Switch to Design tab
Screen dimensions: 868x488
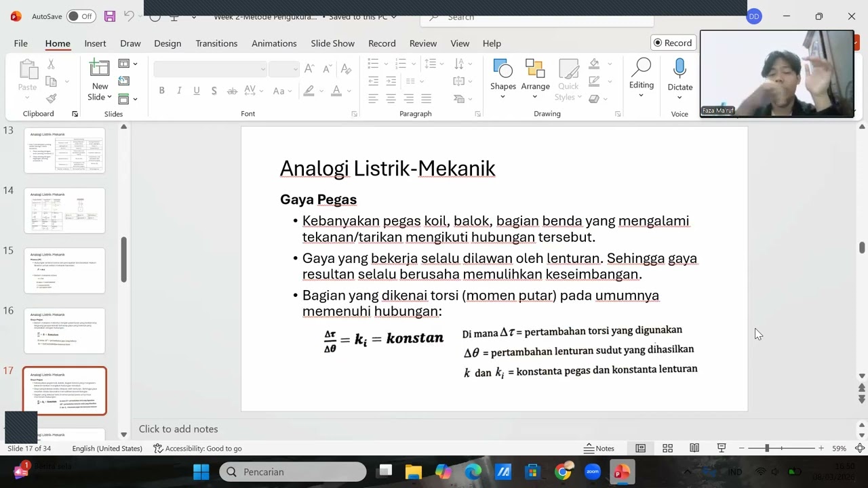pos(167,43)
